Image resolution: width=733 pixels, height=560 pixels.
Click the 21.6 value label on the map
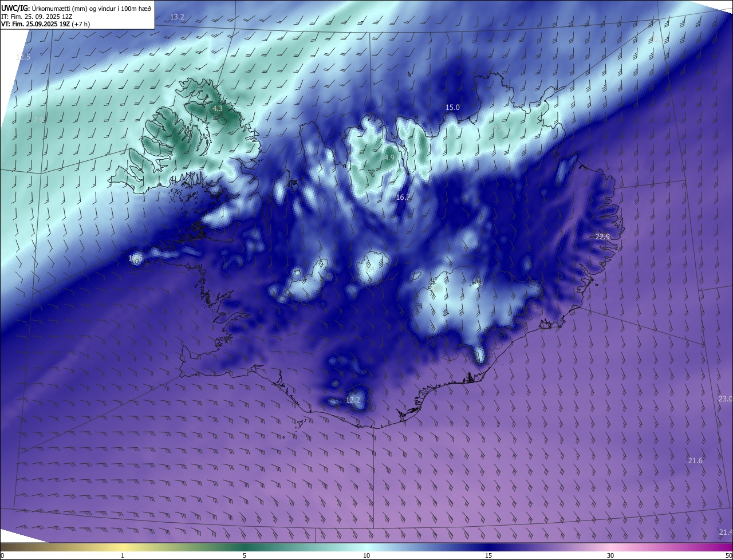coord(695,461)
